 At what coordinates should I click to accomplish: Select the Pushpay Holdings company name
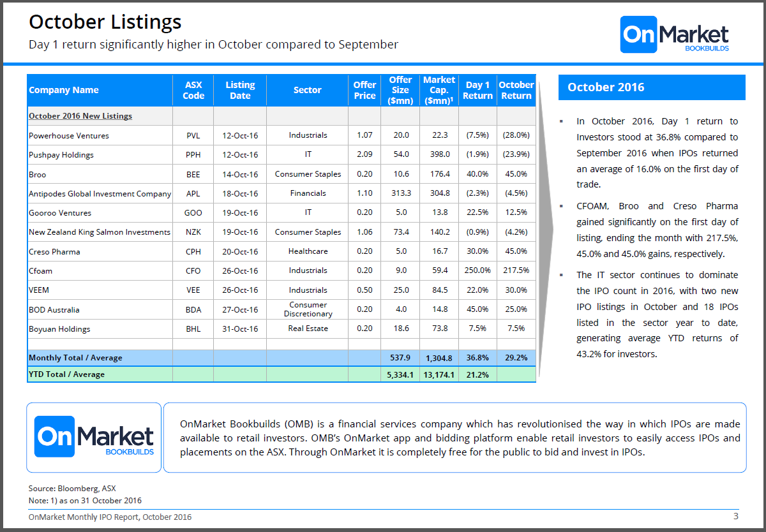pos(61,155)
